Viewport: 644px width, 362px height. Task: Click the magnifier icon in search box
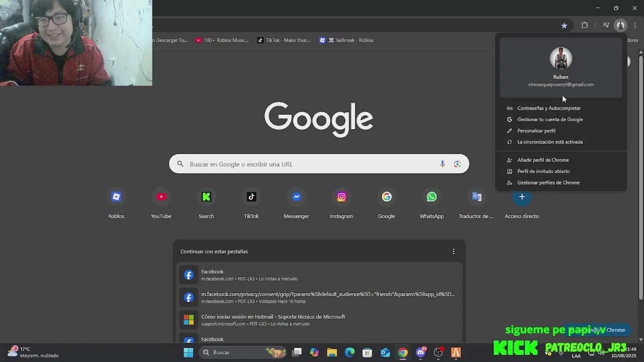[180, 164]
